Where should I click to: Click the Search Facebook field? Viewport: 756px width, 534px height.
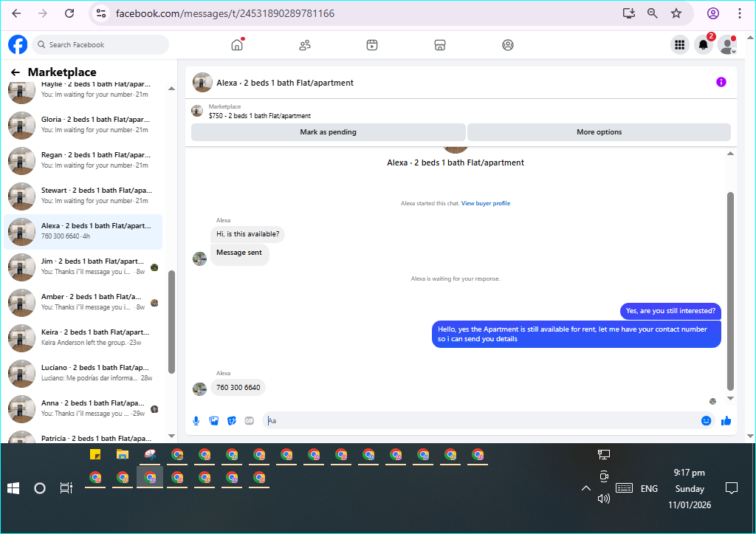pyautogui.click(x=100, y=45)
